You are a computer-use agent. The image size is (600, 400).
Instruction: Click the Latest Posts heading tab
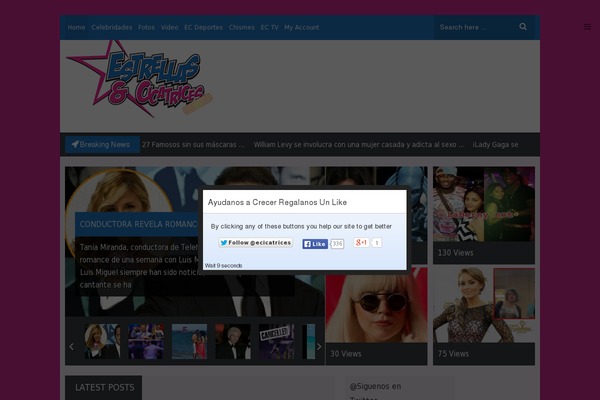click(x=104, y=388)
